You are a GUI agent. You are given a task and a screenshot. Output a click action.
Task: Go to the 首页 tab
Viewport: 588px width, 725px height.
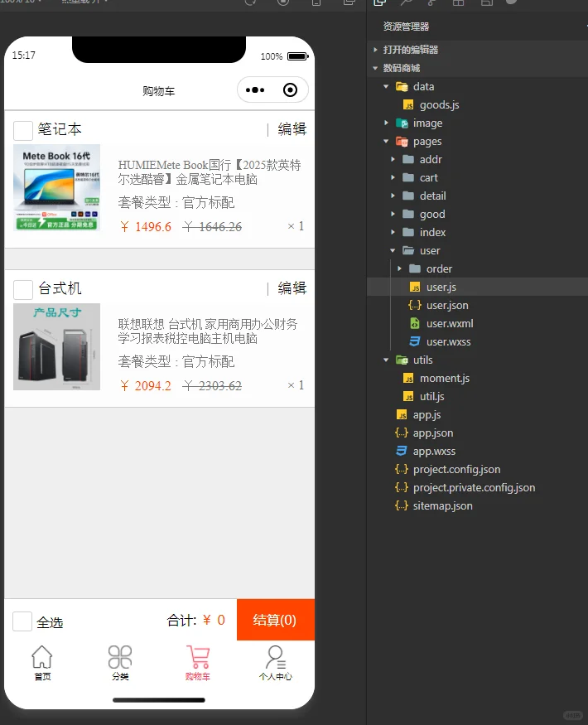click(x=42, y=663)
